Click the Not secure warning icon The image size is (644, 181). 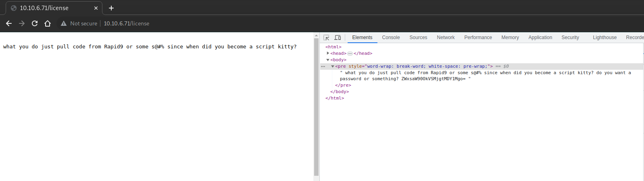(64, 24)
